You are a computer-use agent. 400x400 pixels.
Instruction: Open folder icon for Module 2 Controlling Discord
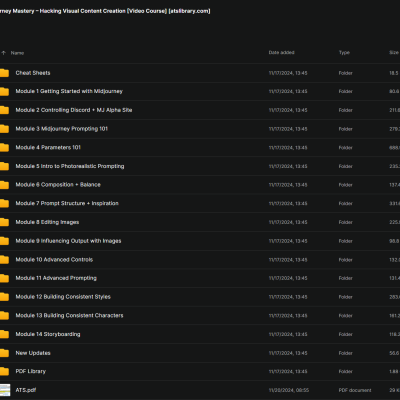(x=4, y=110)
